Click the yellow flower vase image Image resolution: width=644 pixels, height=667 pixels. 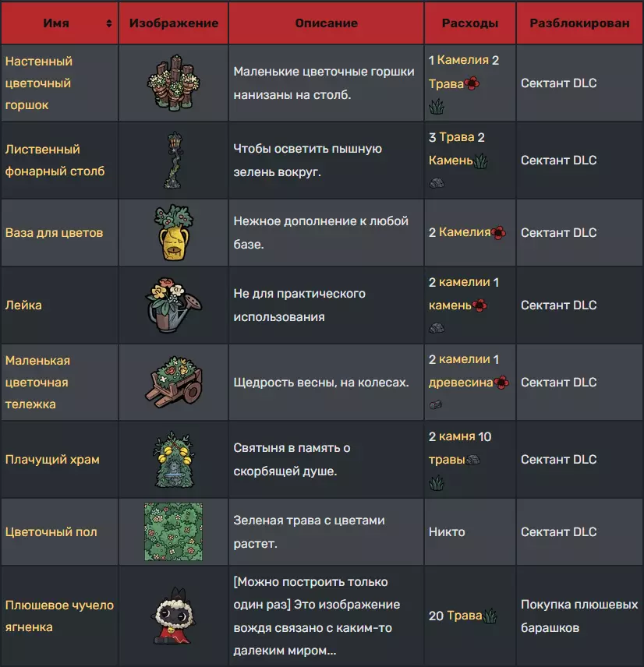[173, 232]
